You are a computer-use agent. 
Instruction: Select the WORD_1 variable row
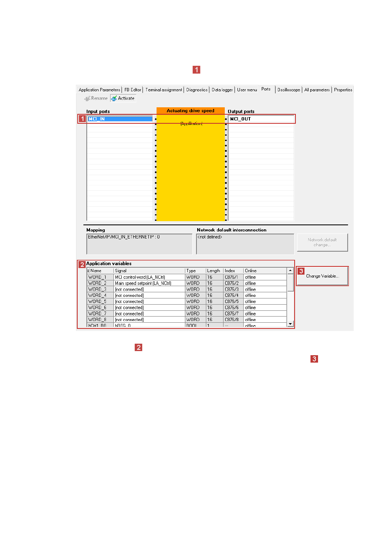tap(187, 277)
